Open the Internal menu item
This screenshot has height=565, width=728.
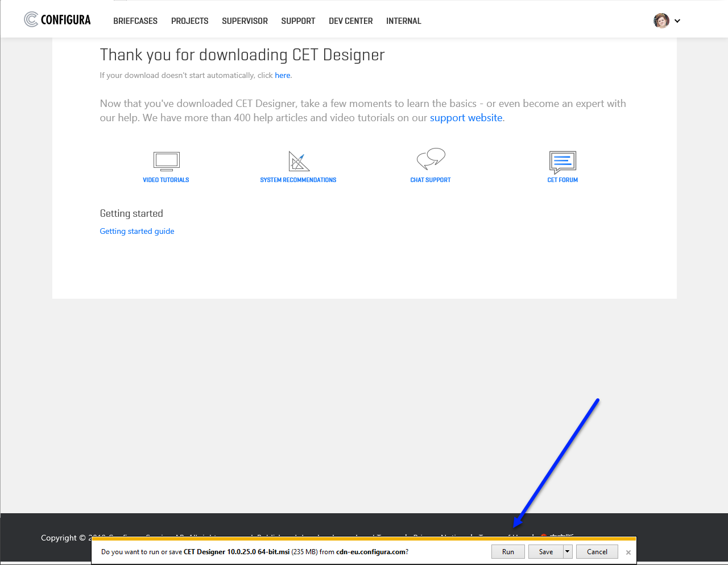403,21
